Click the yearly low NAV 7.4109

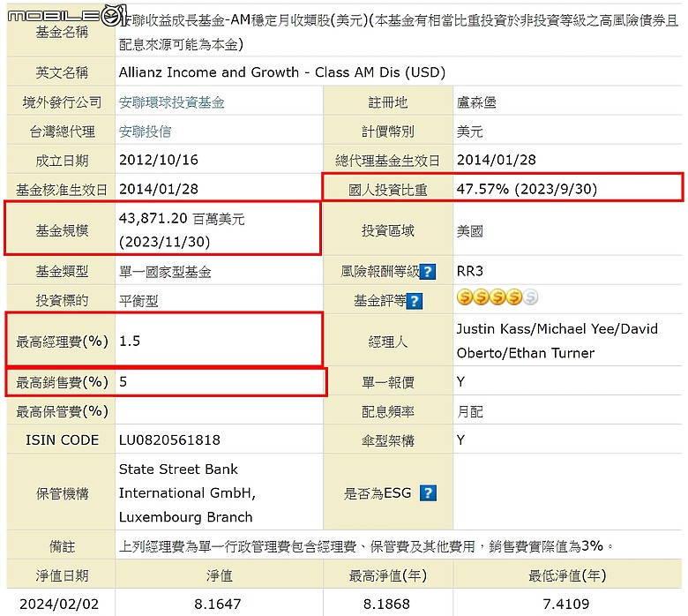pyautogui.click(x=566, y=605)
